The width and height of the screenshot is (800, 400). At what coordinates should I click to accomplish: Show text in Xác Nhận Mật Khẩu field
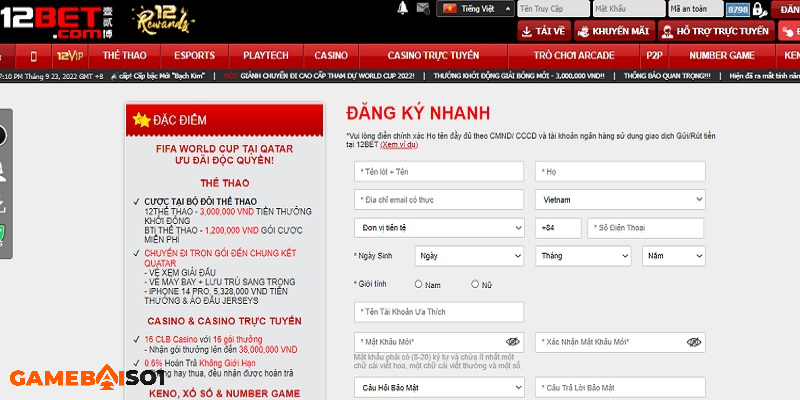click(x=694, y=342)
